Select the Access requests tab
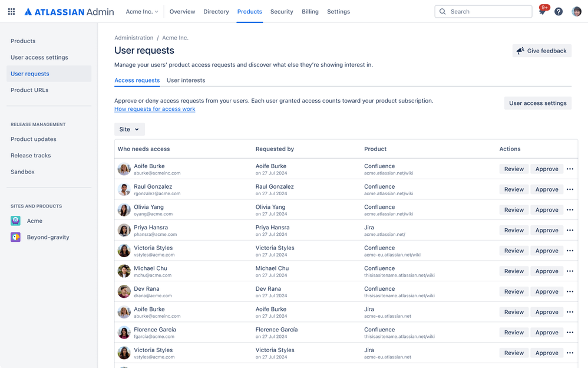Screen dimensions: 588x368 click(137, 80)
